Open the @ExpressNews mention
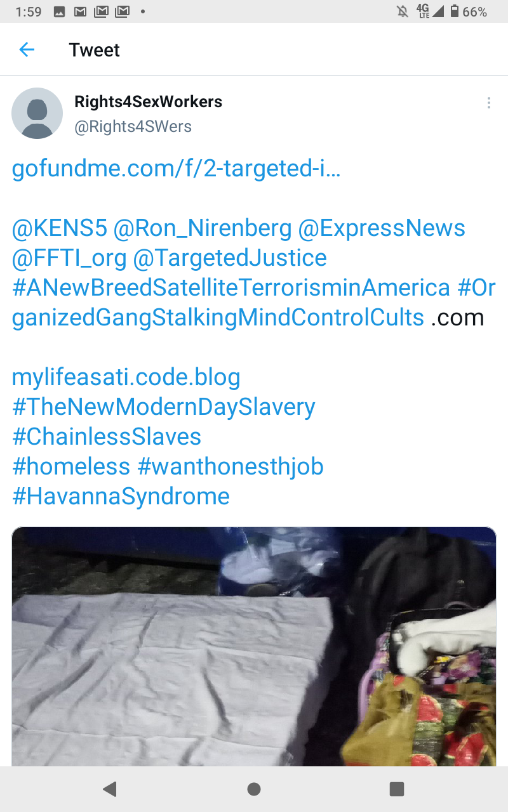 [x=382, y=228]
